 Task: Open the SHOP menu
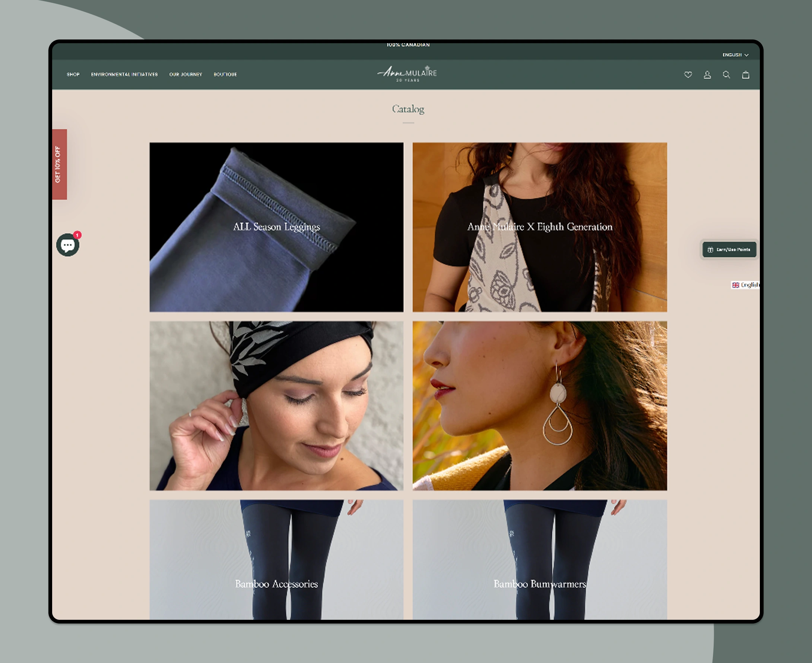point(73,74)
